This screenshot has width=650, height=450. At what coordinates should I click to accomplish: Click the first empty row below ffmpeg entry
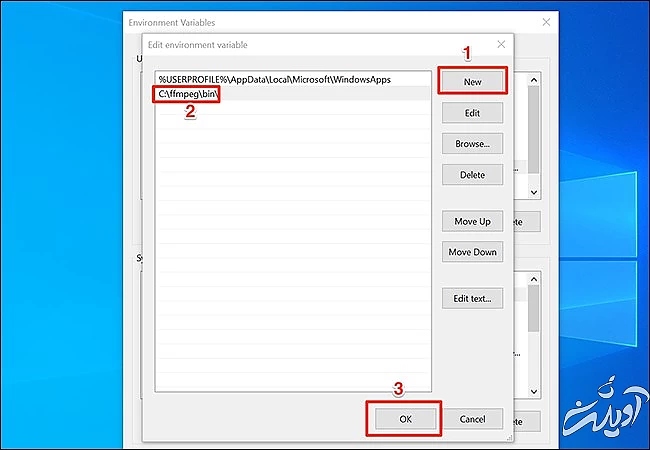(x=290, y=108)
